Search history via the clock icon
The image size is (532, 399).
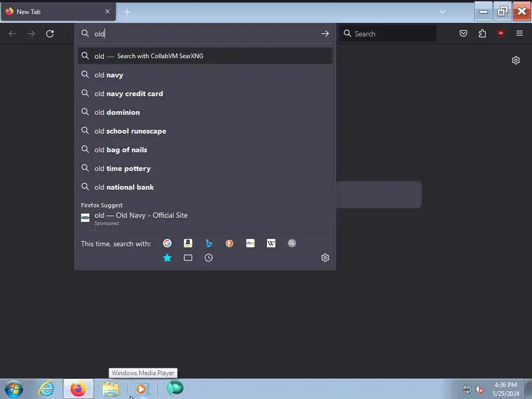tap(209, 258)
